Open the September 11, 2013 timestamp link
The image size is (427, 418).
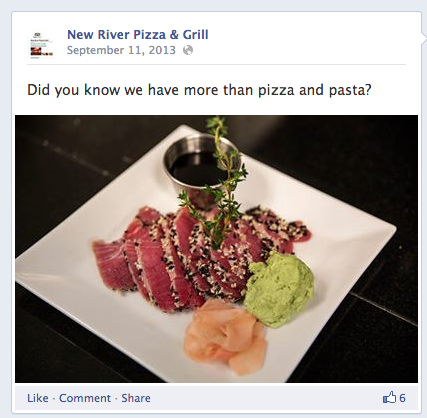[x=121, y=50]
